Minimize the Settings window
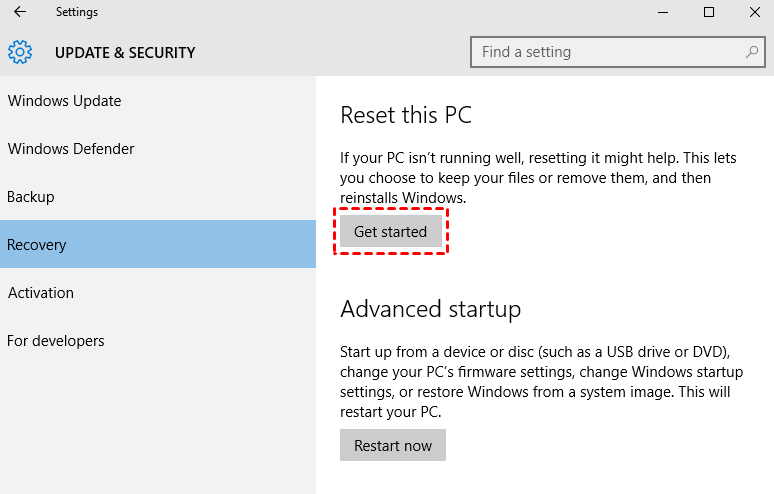 (663, 12)
